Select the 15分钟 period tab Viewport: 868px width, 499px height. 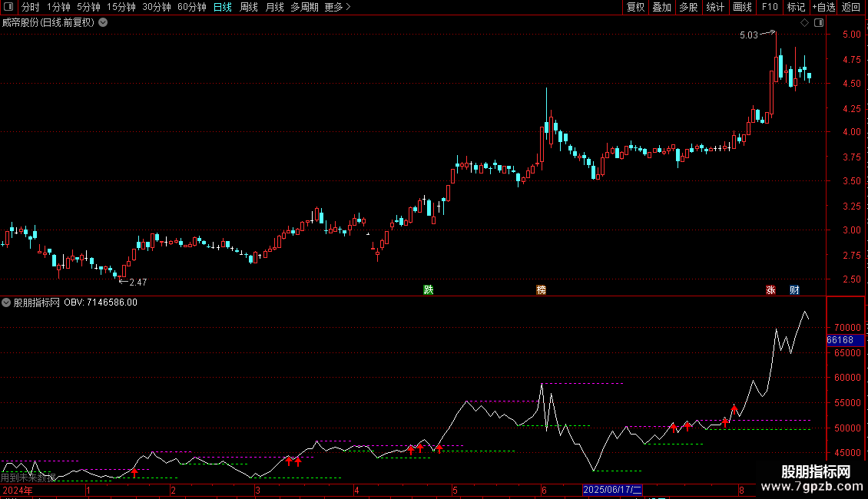point(121,7)
